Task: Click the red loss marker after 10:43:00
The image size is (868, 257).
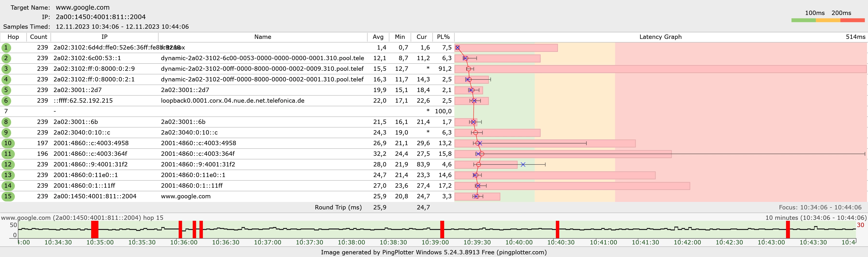Action: click(x=788, y=230)
